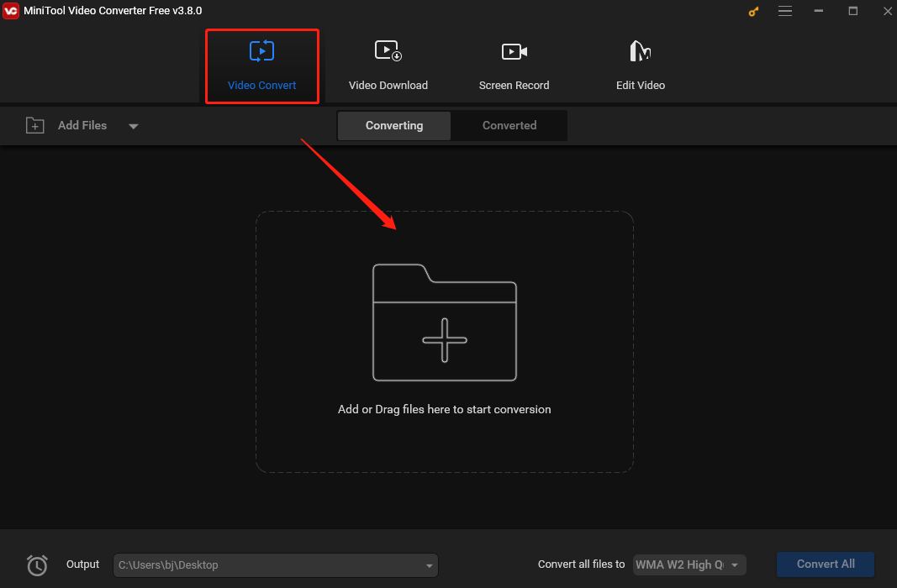Click the Add Files folder-plus icon
This screenshot has width=897, height=588.
(35, 126)
